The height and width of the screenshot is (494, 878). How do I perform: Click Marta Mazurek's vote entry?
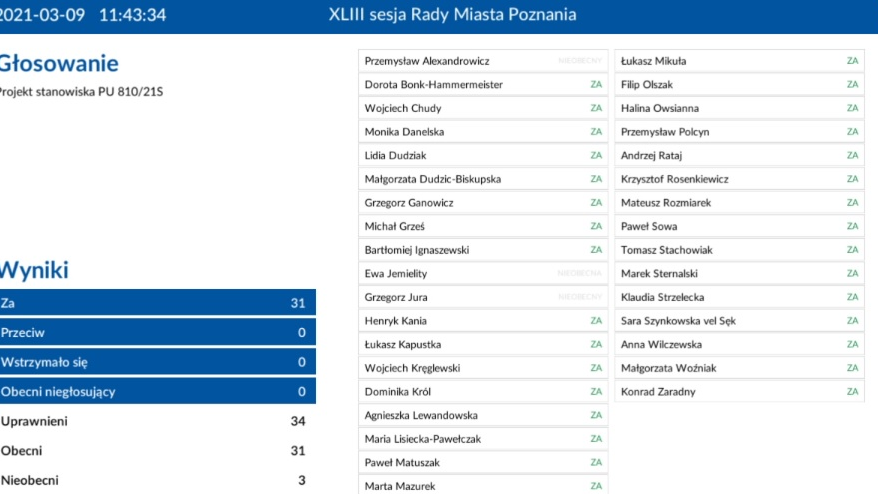[x=483, y=486]
